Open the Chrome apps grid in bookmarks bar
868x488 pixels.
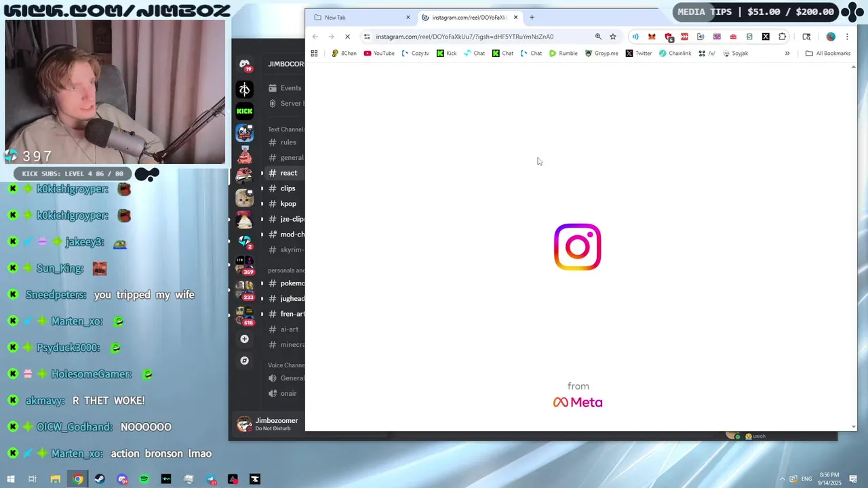314,54
